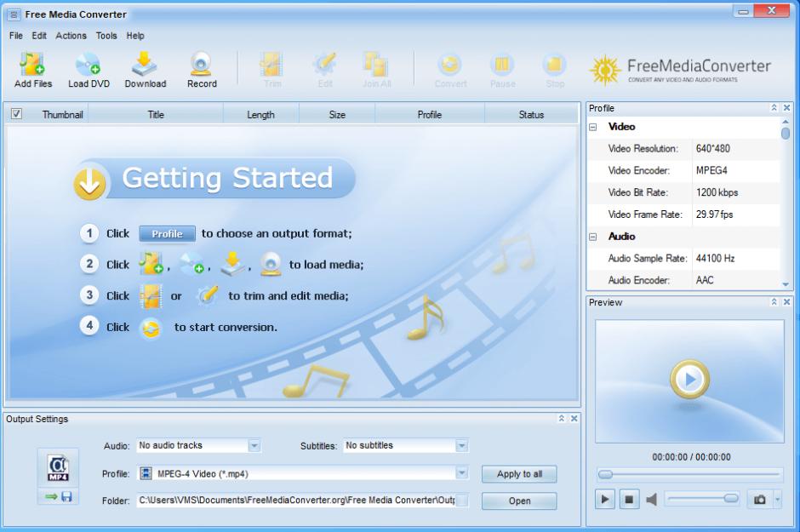This screenshot has height=532, width=800.
Task: Click the Profile panel scrollbar down arrow
Action: pos(786,284)
